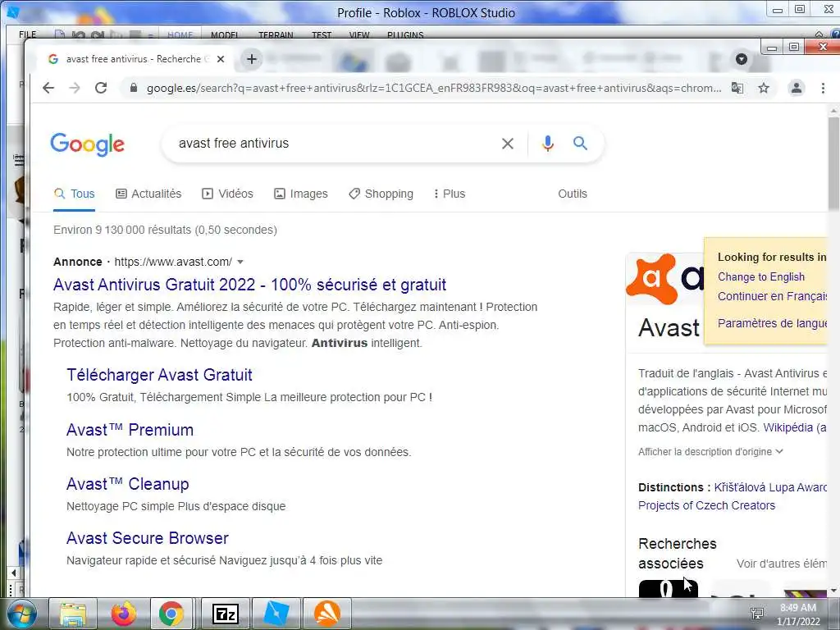Open the MODEL tab in ROBLOX Studio
Screen dimensions: 840x630
[225, 34]
